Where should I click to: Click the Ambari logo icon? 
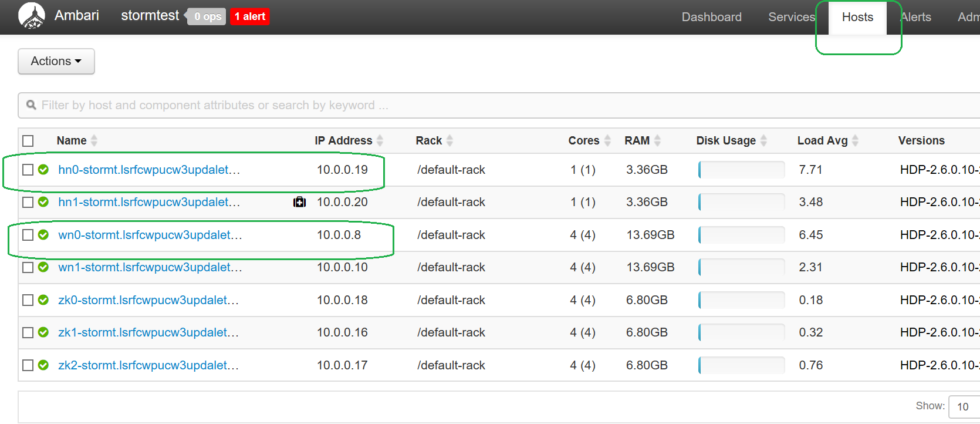click(31, 16)
